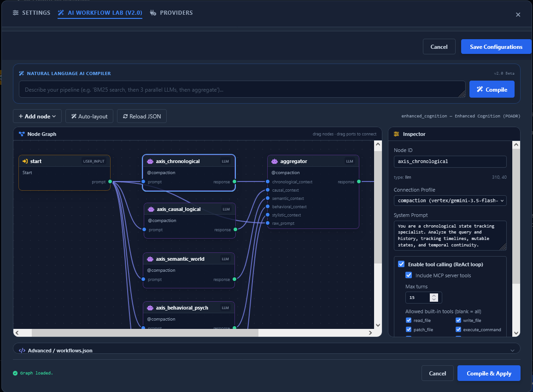Viewport: 533px width, 392px height.
Task: Click the aggregator raw_prompt input port
Action: (268, 223)
